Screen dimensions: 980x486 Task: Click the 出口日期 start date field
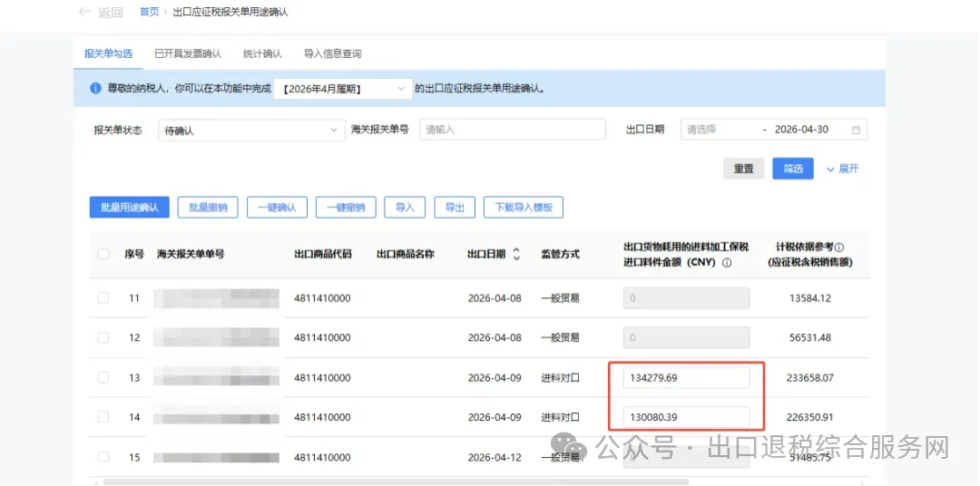point(719,130)
